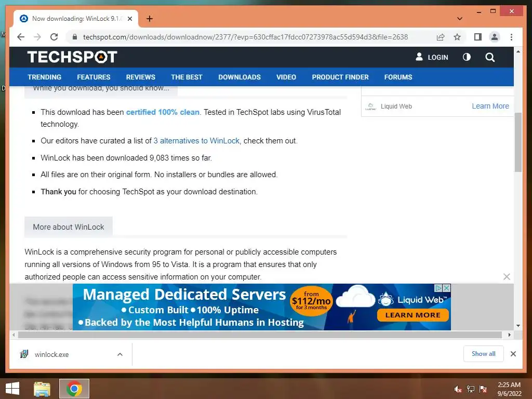
Task: Close the WinLock download tab
Action: click(x=130, y=19)
